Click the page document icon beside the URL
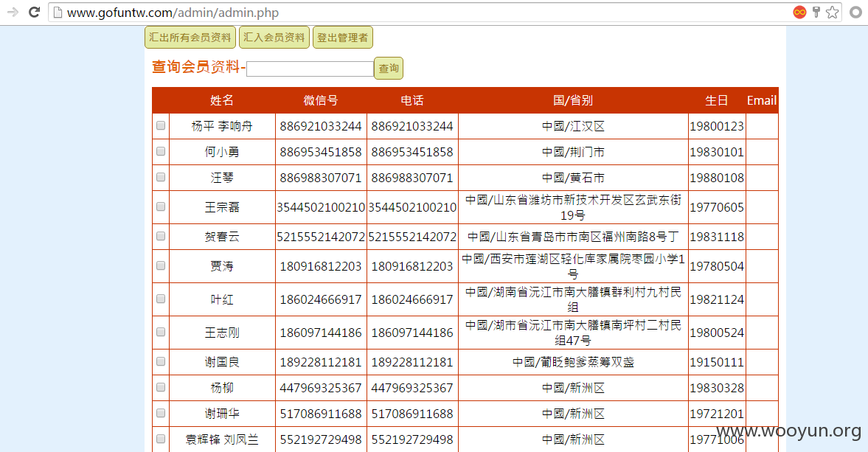 tap(58, 13)
